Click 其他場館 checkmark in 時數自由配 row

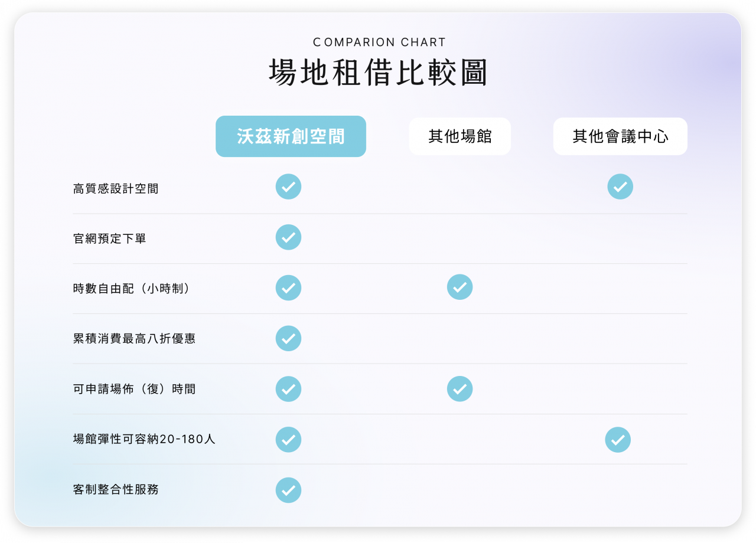[x=460, y=287]
